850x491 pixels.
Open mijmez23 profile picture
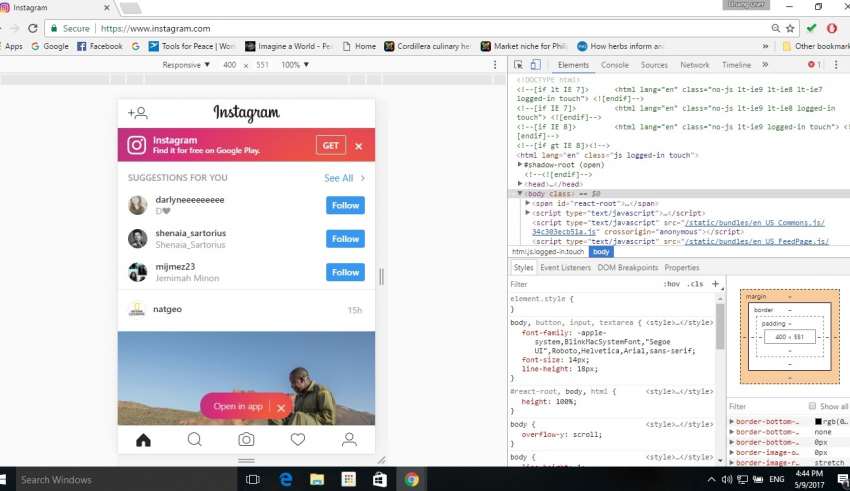point(138,272)
